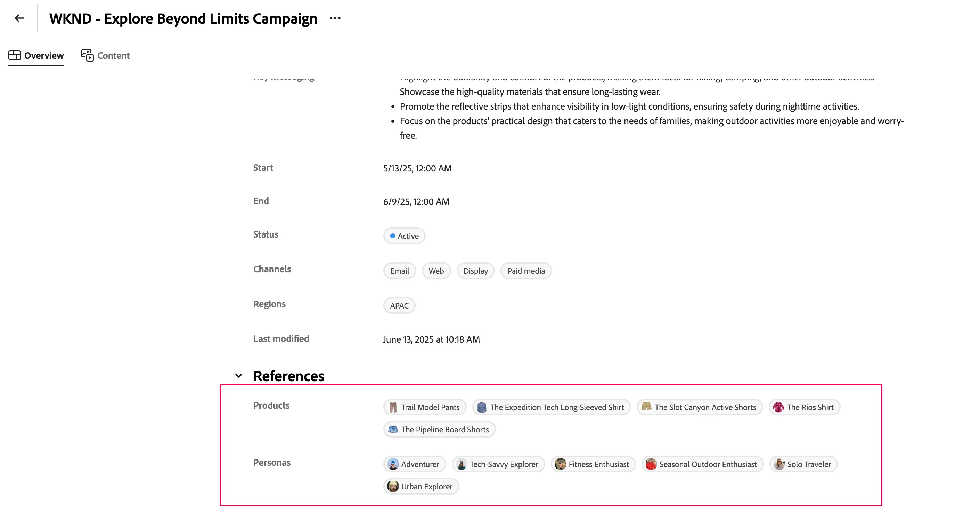
Task: Click the References section heading
Action: 289,376
